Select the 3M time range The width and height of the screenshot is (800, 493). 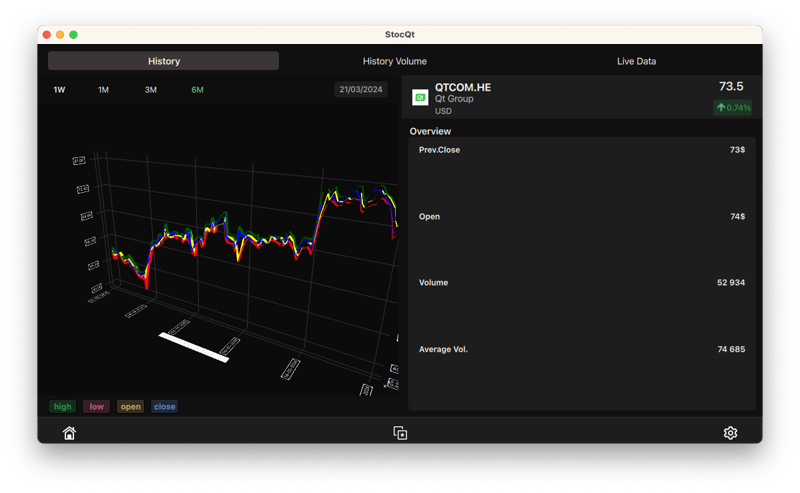pos(150,90)
